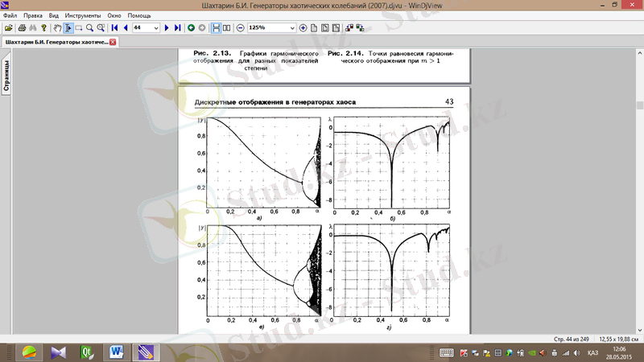Screen dimensions: 644x362
Task: Toggle side-by-side facing pages layout
Action: [226, 27]
